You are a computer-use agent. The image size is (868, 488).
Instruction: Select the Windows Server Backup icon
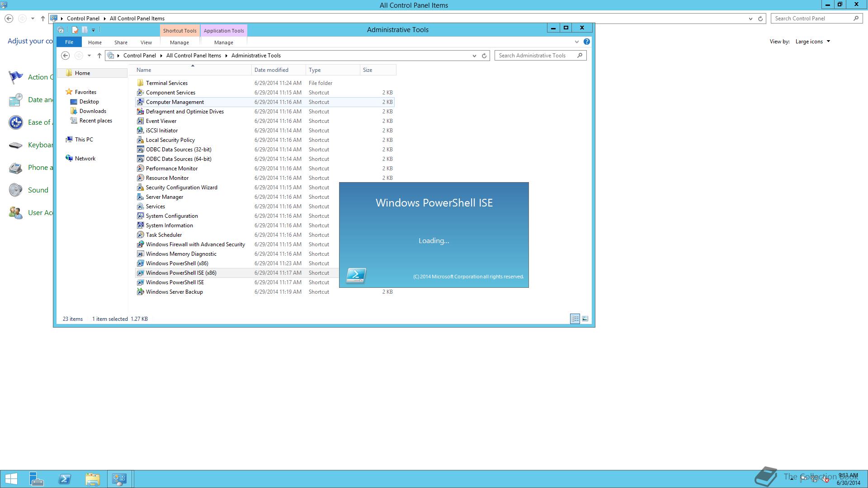tap(140, 292)
